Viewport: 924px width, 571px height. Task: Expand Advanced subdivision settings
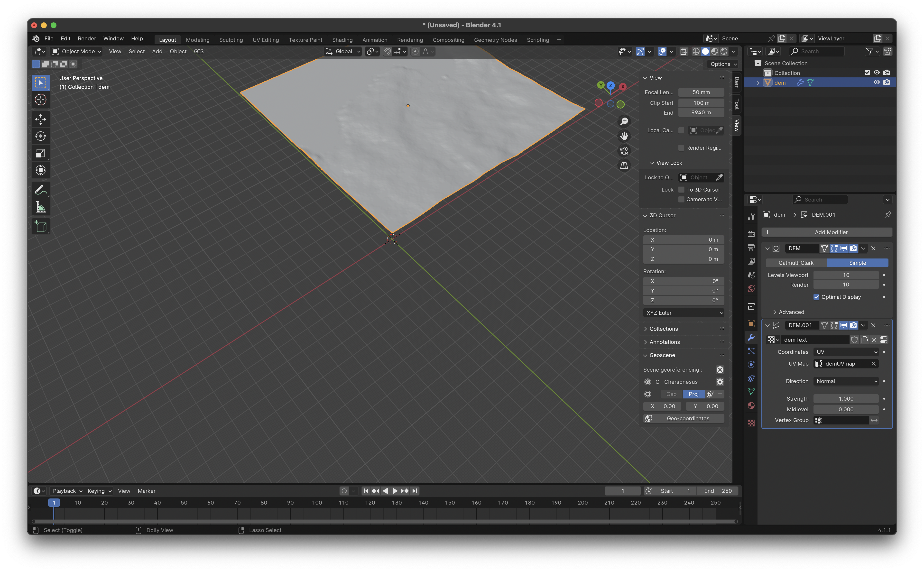coord(791,312)
